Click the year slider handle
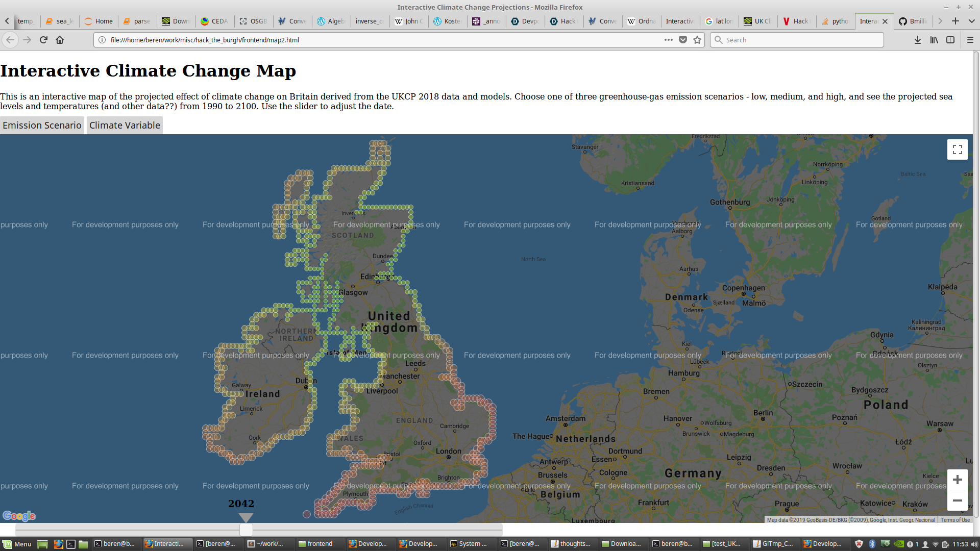This screenshot has height=551, width=980. [246, 529]
